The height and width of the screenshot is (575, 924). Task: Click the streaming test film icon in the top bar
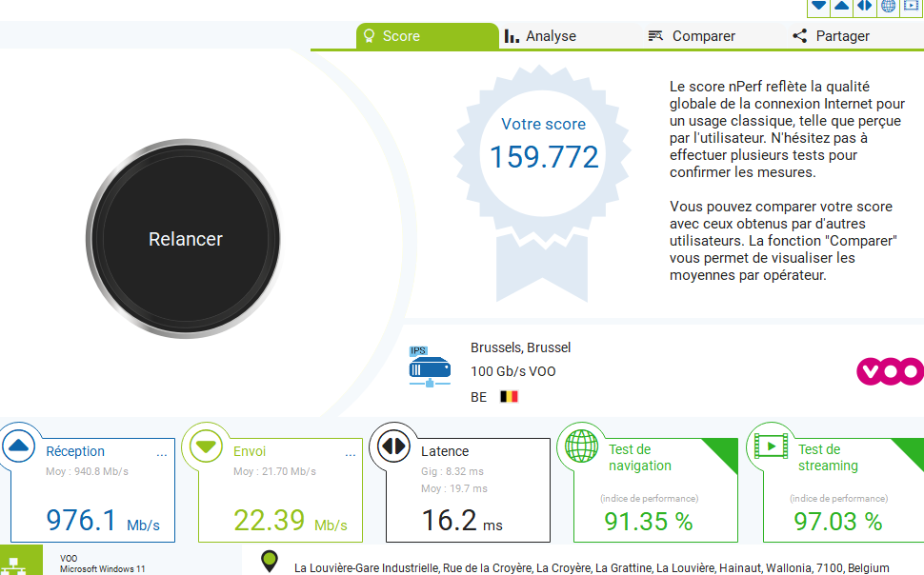click(x=911, y=7)
